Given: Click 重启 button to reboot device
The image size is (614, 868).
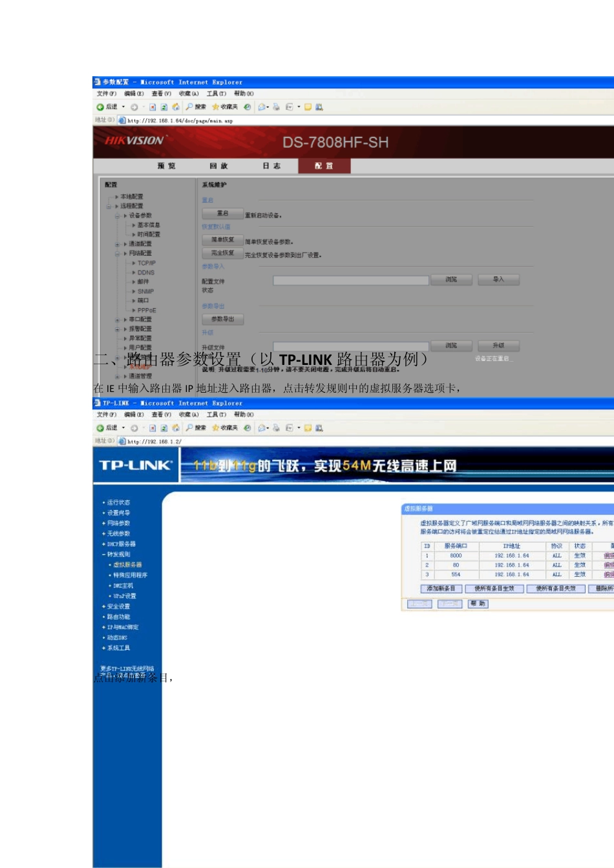Looking at the screenshot, I should [222, 213].
